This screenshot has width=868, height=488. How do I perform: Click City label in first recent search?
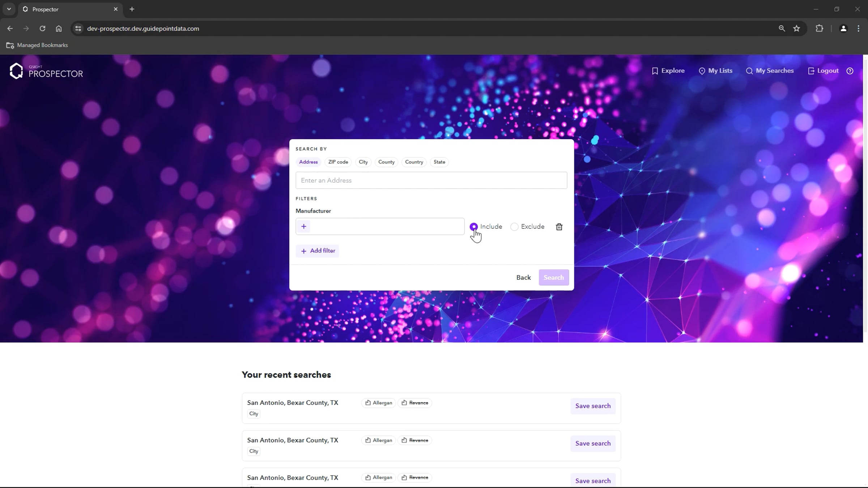coord(254,414)
